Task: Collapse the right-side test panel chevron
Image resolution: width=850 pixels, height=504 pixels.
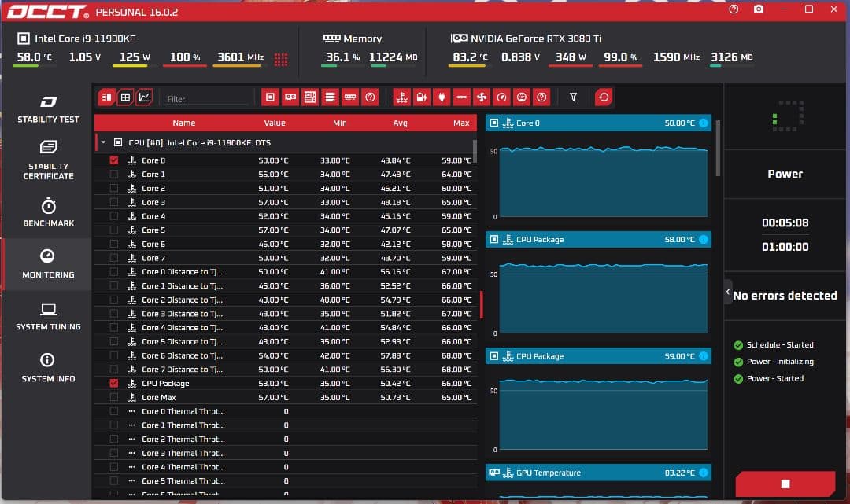Action: 728,292
